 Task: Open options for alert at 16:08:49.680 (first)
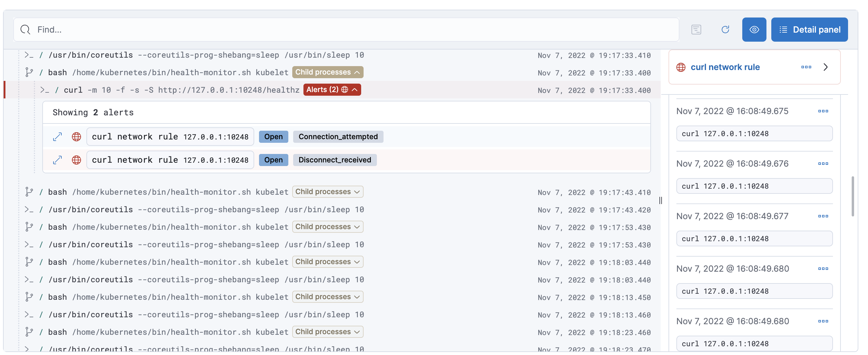coord(823,269)
